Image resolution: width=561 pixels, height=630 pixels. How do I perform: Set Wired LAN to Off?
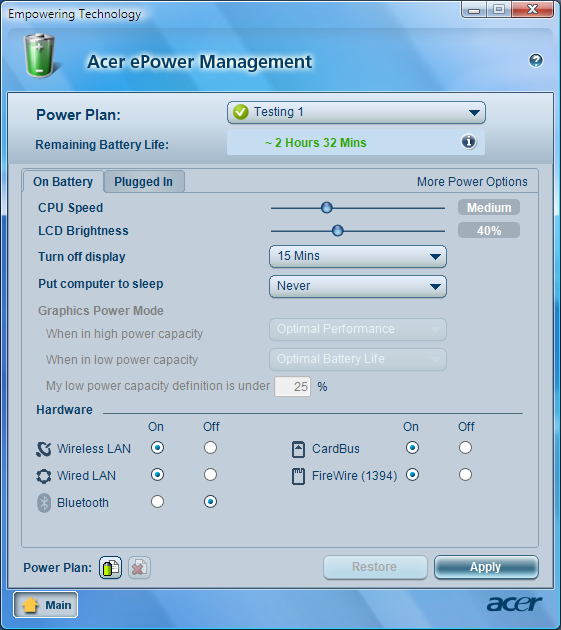click(x=210, y=475)
